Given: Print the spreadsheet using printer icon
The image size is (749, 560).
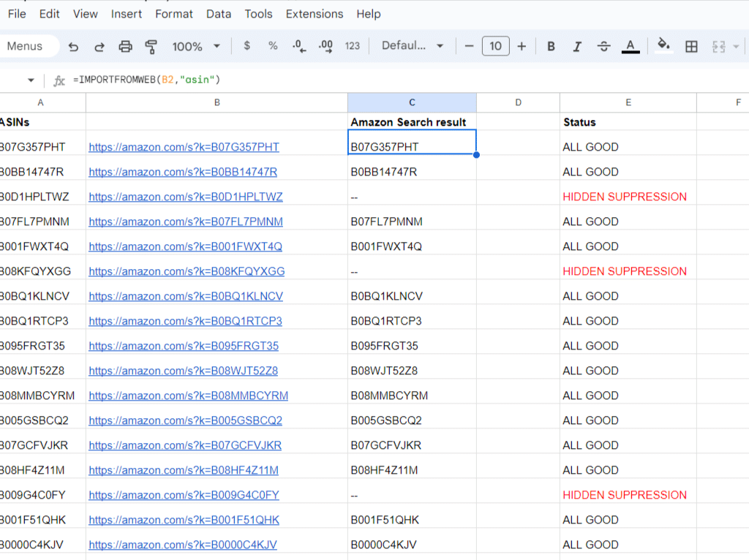Looking at the screenshot, I should click(x=126, y=46).
